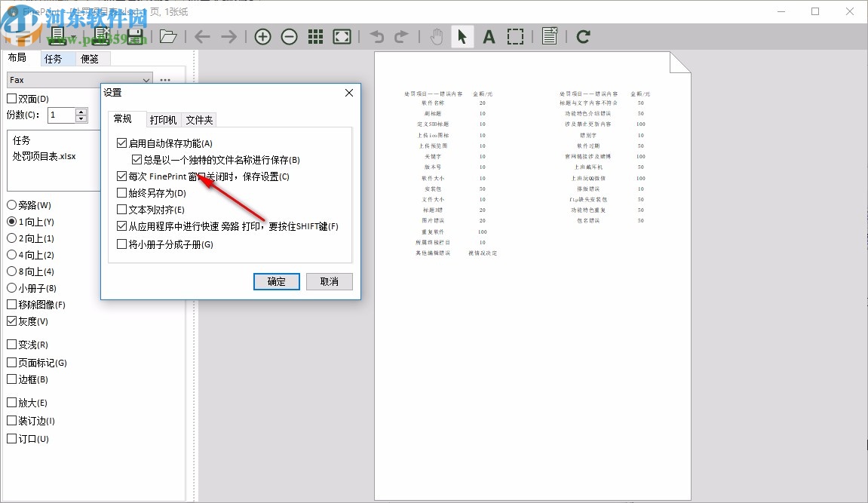The height and width of the screenshot is (503, 868).
Task: Click the 确定 button to confirm settings
Action: [x=276, y=281]
